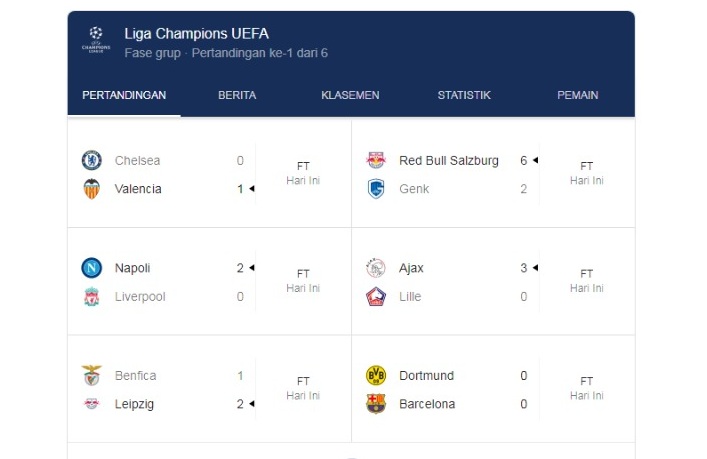This screenshot has height=459, width=707.
Task: Click the Valencia club crest
Action: (92, 189)
